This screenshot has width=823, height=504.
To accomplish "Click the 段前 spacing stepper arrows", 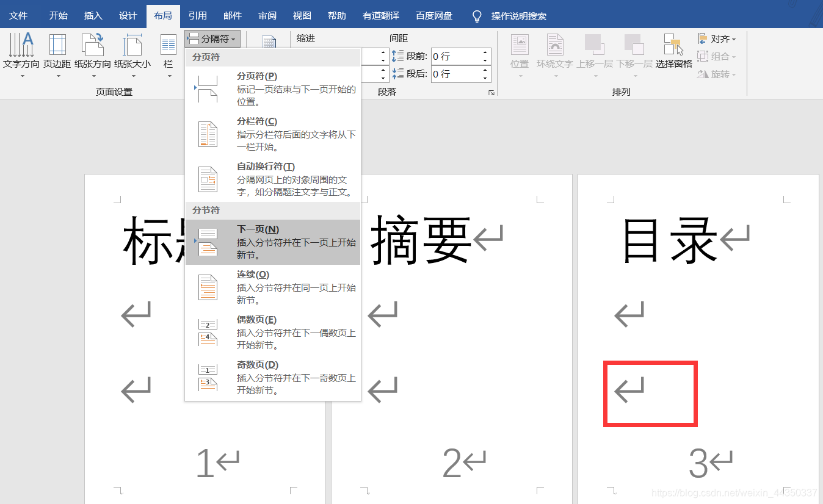I will point(486,56).
